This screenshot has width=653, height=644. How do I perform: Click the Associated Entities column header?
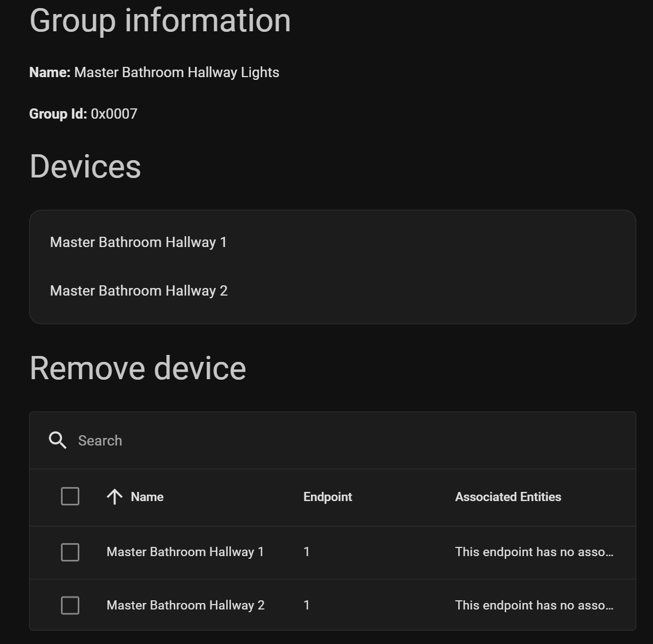[x=508, y=497]
